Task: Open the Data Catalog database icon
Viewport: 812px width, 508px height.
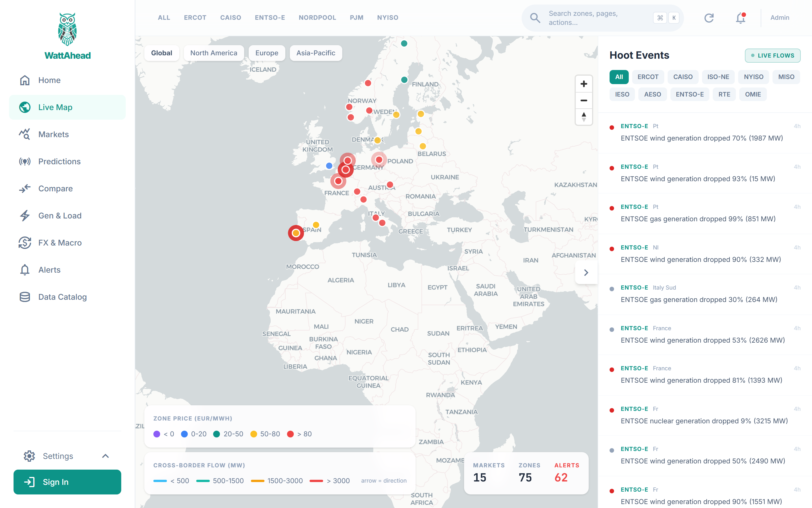Action: click(25, 297)
